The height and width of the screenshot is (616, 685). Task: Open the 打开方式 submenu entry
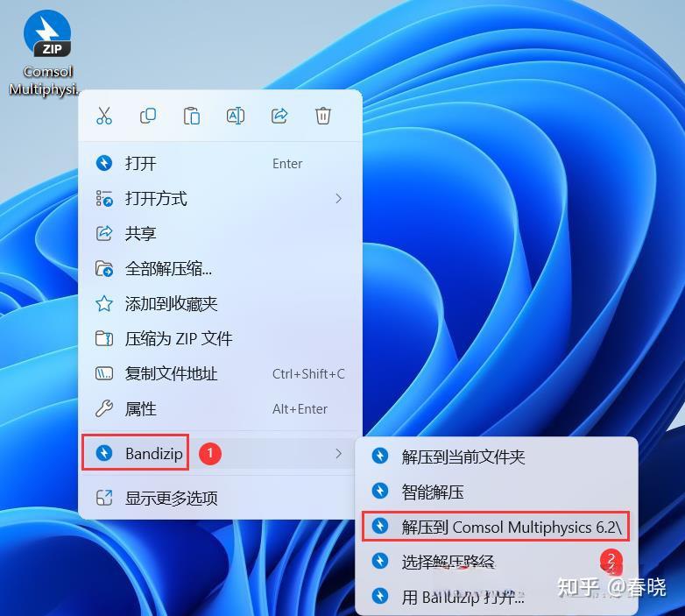tap(220, 199)
